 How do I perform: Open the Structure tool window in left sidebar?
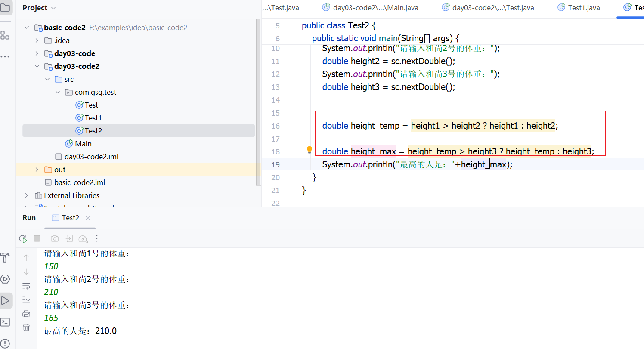pyautogui.click(x=5, y=36)
